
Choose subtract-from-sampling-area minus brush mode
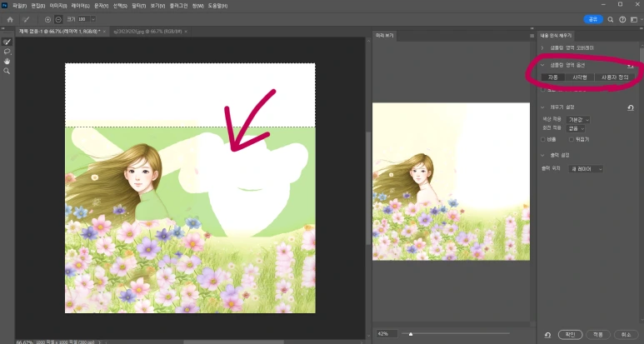58,18
